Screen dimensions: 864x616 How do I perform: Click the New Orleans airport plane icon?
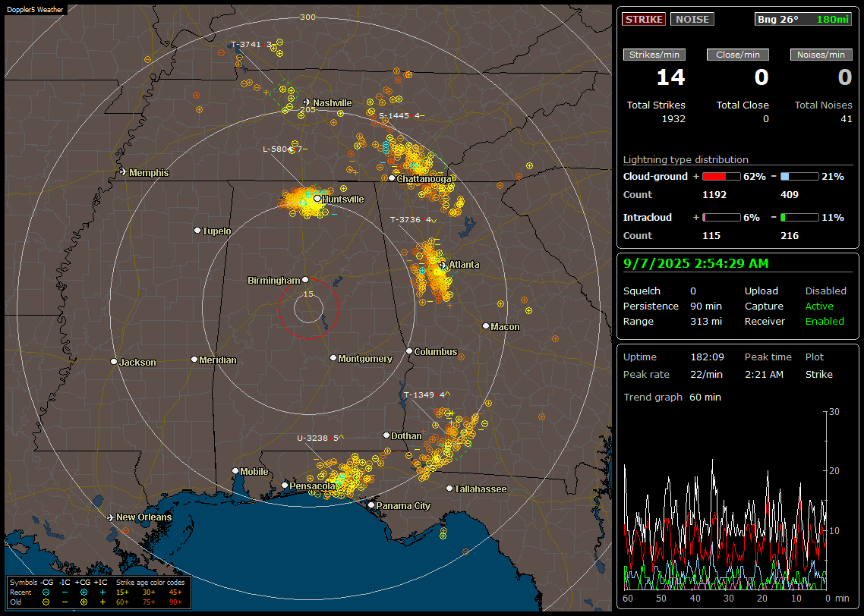111,517
